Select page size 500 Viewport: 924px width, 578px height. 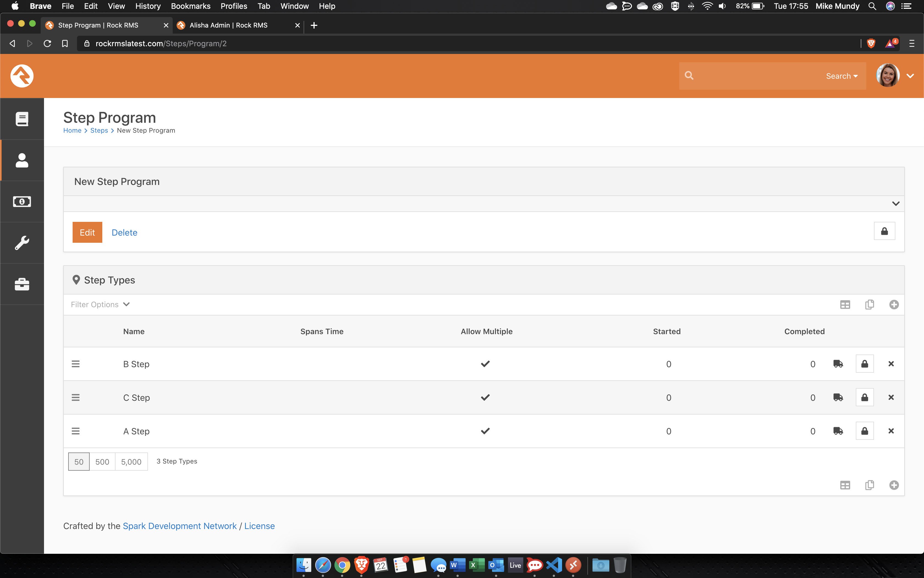tap(102, 462)
